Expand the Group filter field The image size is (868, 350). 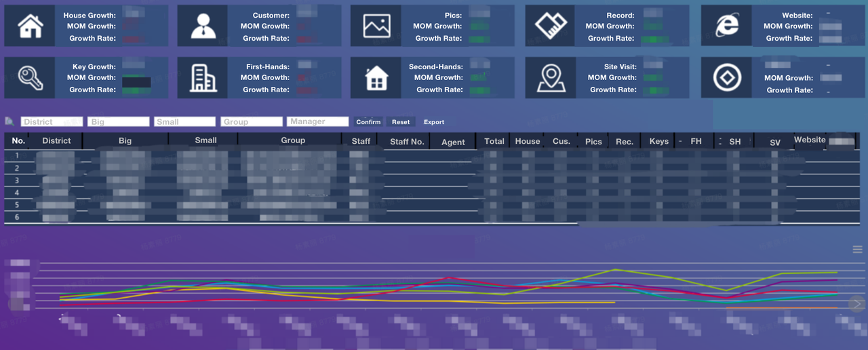251,121
